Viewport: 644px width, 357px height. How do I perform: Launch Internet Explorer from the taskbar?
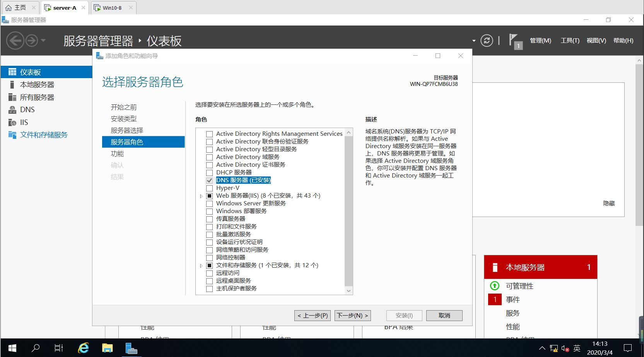coord(83,348)
